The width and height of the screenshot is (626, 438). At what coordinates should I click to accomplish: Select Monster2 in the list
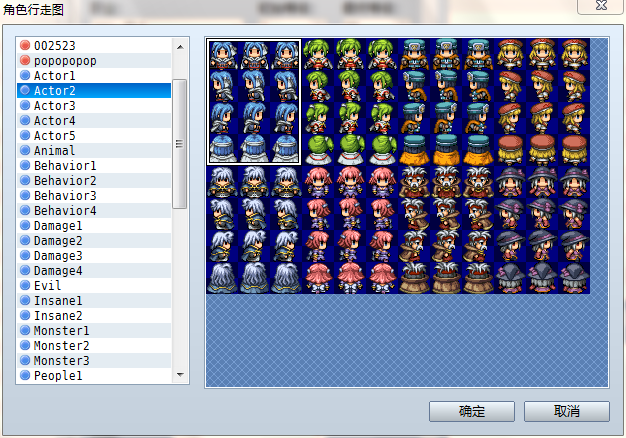(x=94, y=346)
